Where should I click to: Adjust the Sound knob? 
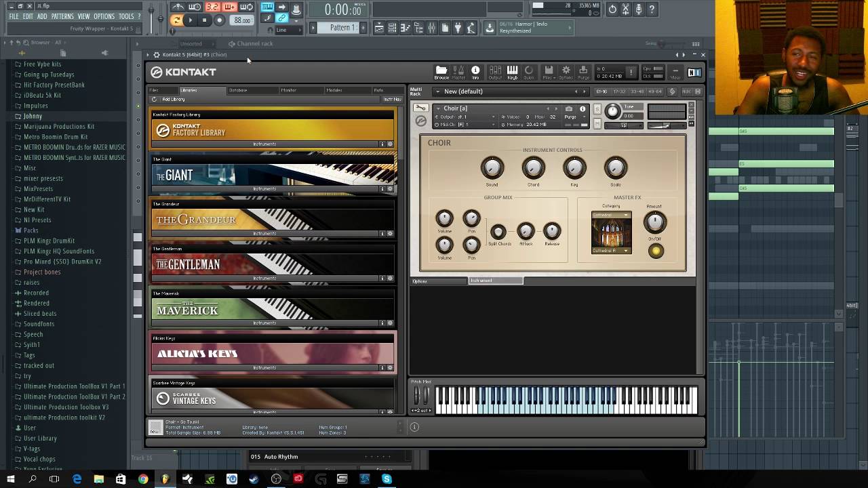coord(492,167)
